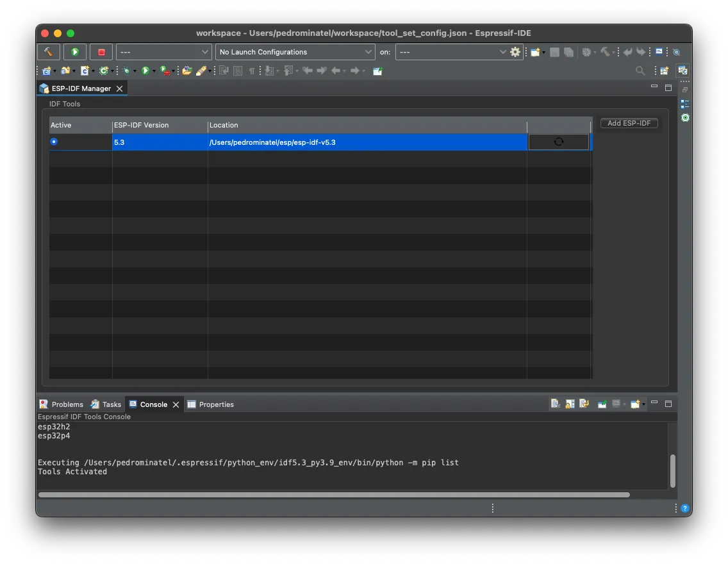Click the Build hammer icon
728x564 pixels.
point(49,52)
